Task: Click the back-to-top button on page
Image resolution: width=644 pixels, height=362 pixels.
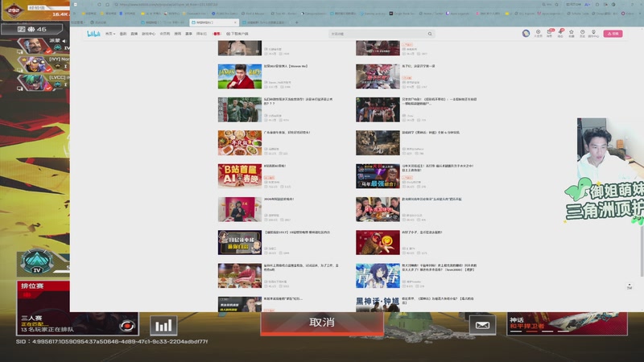Action: point(629,286)
